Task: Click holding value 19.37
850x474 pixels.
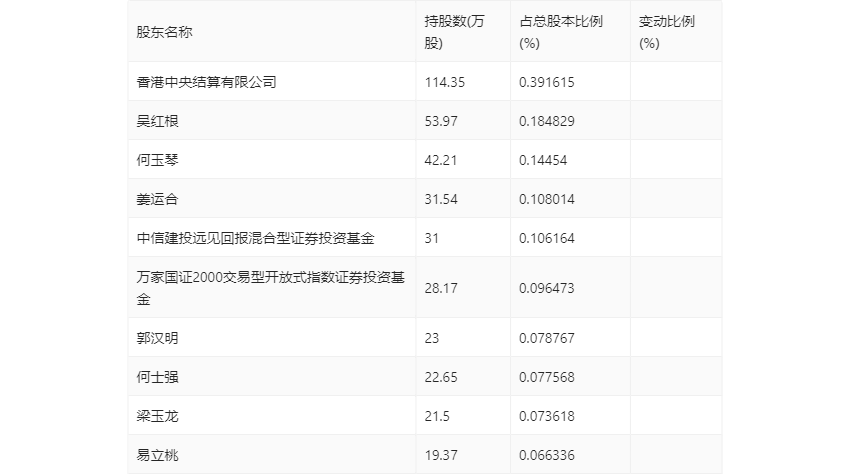Action: 441,455
